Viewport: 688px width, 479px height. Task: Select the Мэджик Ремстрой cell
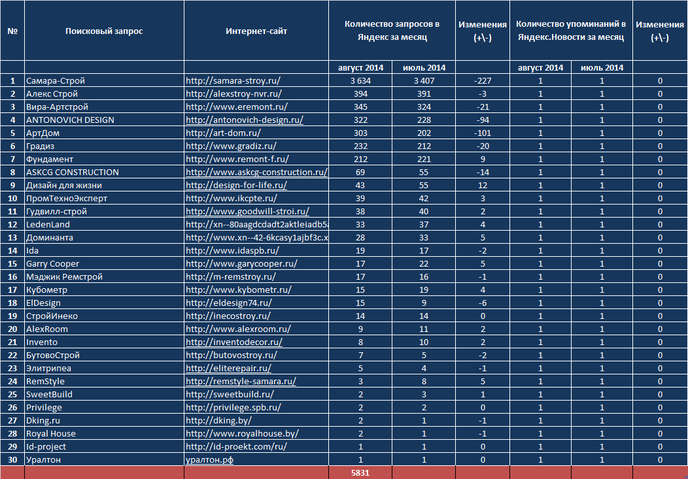pos(104,277)
